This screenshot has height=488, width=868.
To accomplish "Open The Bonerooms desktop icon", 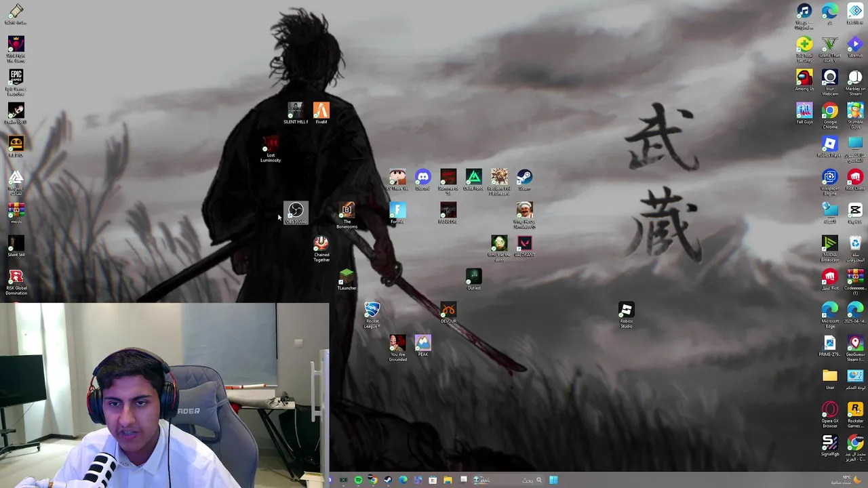I will click(347, 215).
